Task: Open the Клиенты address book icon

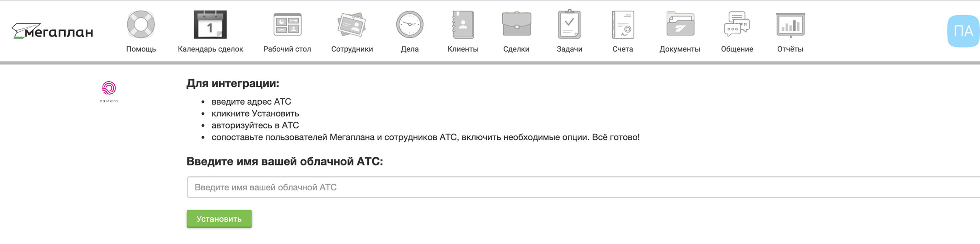Action: click(x=462, y=24)
